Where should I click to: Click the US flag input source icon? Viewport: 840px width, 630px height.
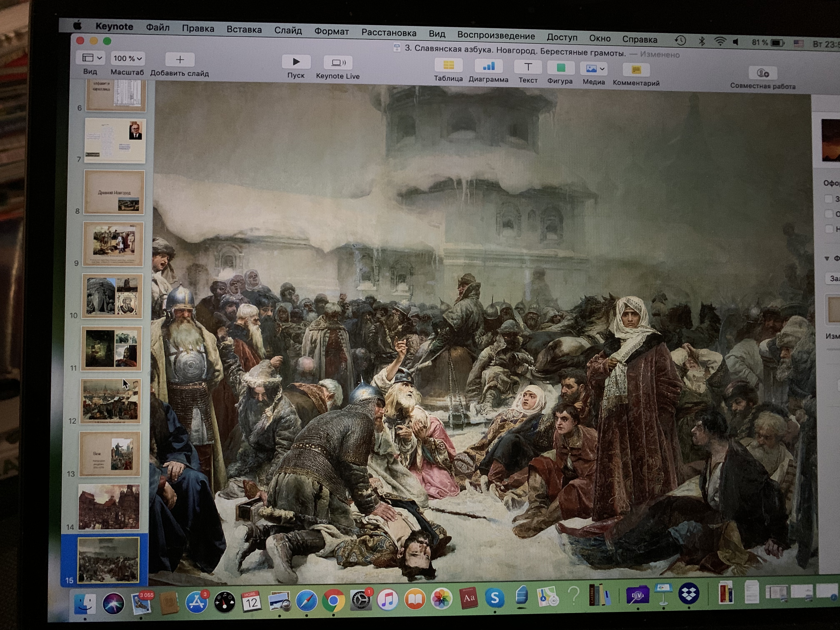(x=799, y=43)
